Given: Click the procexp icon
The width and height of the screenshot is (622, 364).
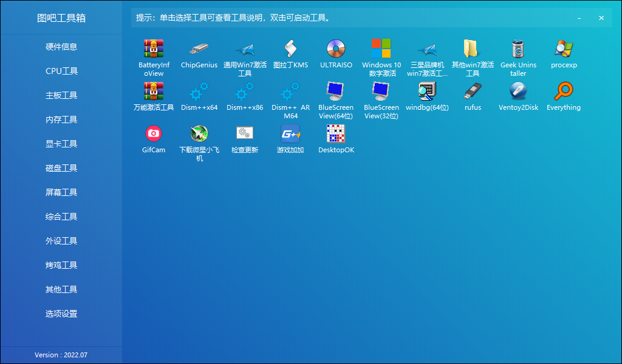Looking at the screenshot, I should pyautogui.click(x=564, y=49).
